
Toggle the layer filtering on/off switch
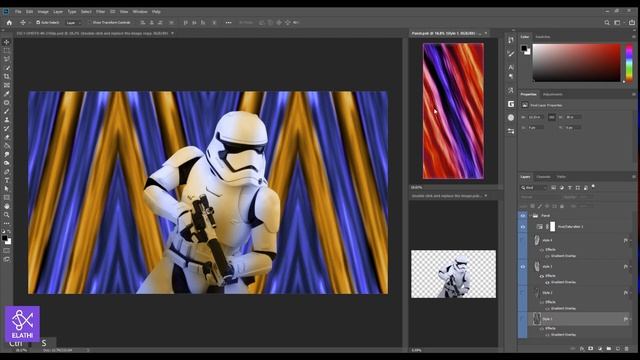tap(593, 187)
